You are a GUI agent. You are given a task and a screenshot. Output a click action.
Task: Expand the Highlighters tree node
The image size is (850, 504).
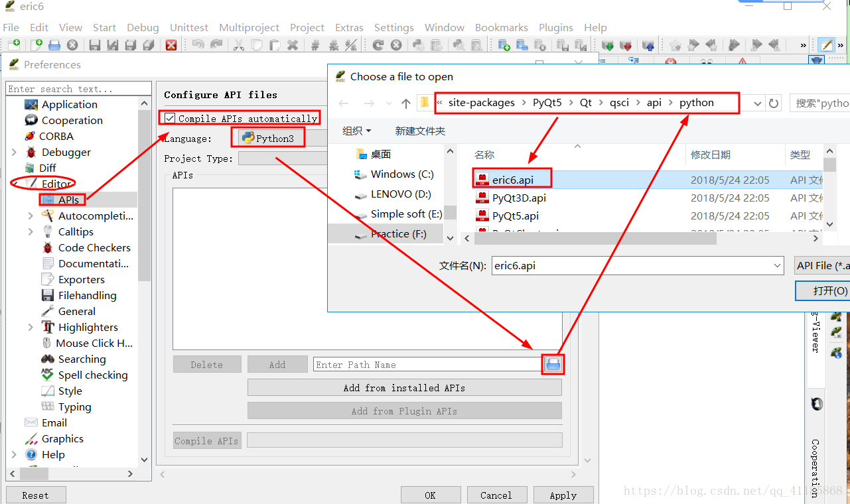(31, 328)
